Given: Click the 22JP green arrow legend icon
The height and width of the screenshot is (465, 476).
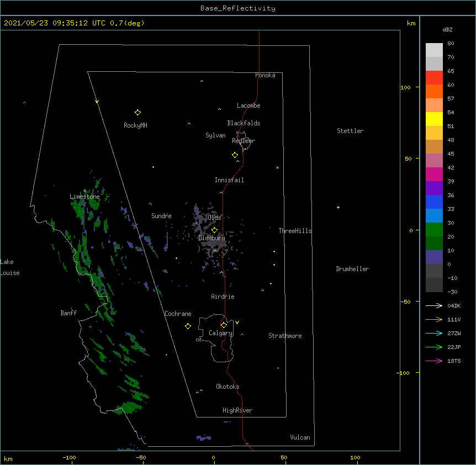Looking at the screenshot, I should tap(434, 347).
